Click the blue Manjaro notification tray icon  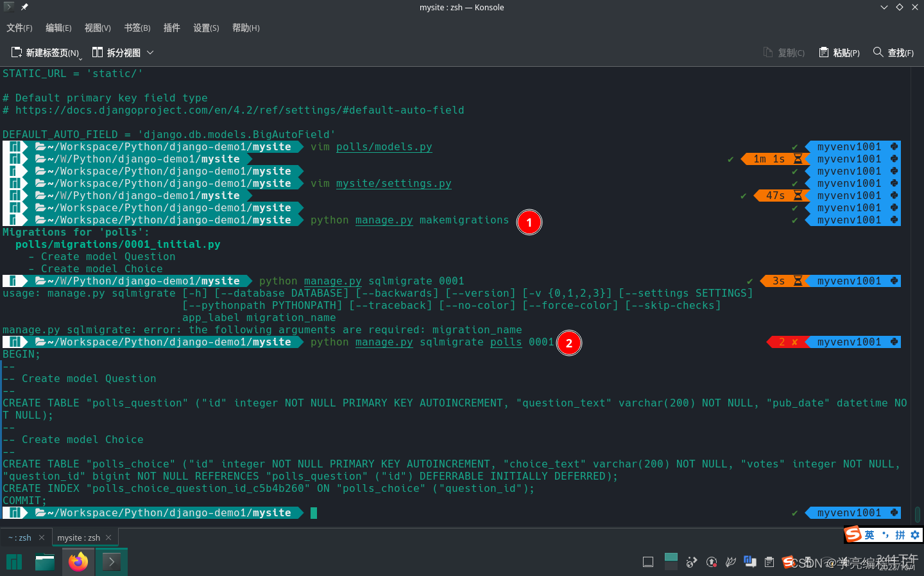pyautogui.click(x=749, y=562)
